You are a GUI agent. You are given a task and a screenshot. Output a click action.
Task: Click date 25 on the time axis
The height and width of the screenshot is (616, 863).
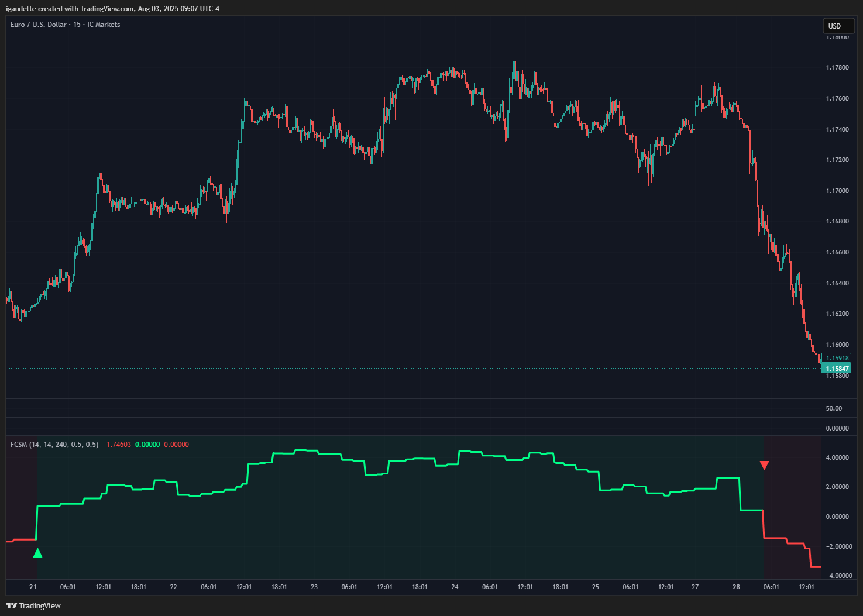[x=596, y=587]
